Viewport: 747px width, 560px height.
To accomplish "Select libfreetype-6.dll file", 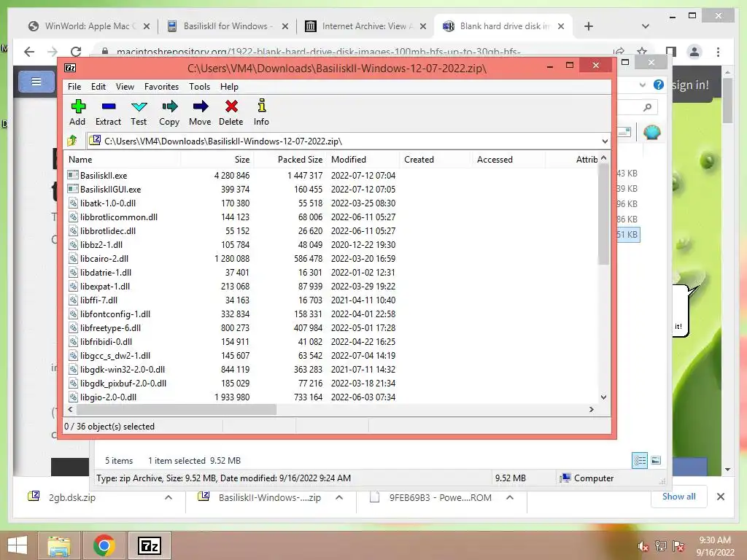I will tap(110, 327).
